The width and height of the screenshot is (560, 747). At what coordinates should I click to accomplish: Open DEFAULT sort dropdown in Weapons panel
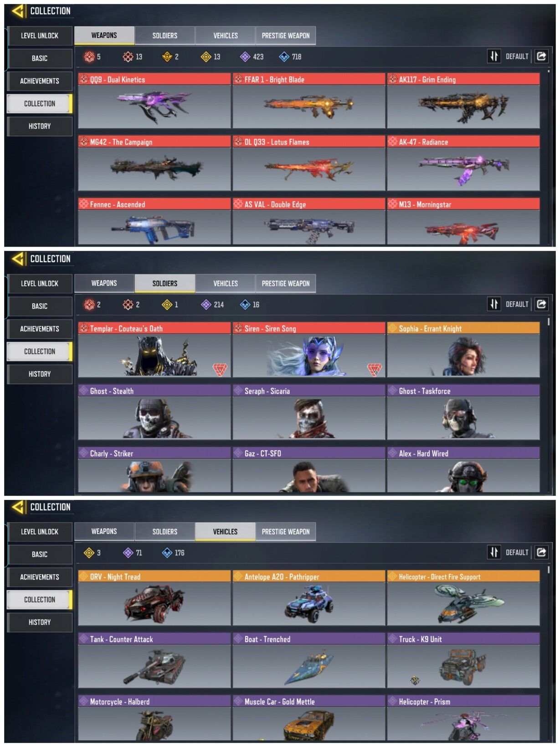pos(517,57)
